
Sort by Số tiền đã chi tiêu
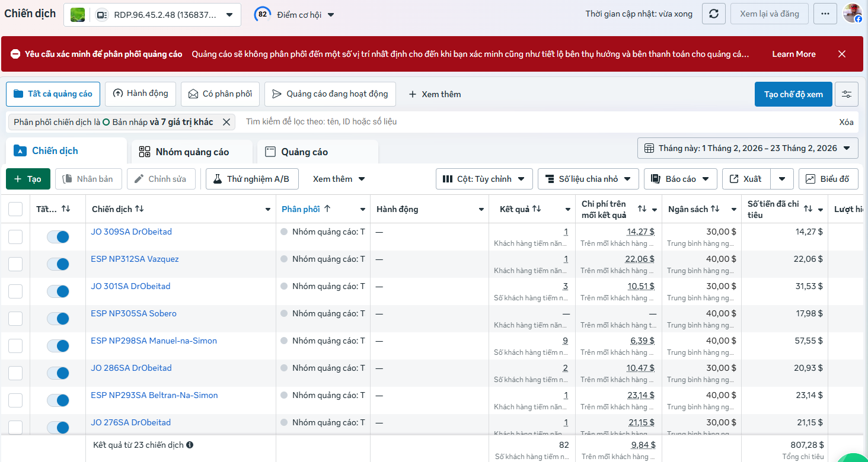pyautogui.click(x=808, y=208)
